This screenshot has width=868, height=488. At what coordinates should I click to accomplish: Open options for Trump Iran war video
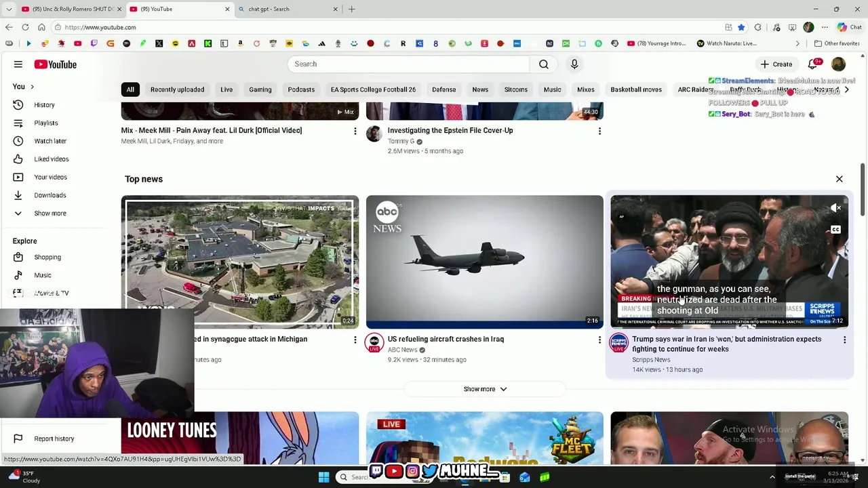(x=844, y=340)
